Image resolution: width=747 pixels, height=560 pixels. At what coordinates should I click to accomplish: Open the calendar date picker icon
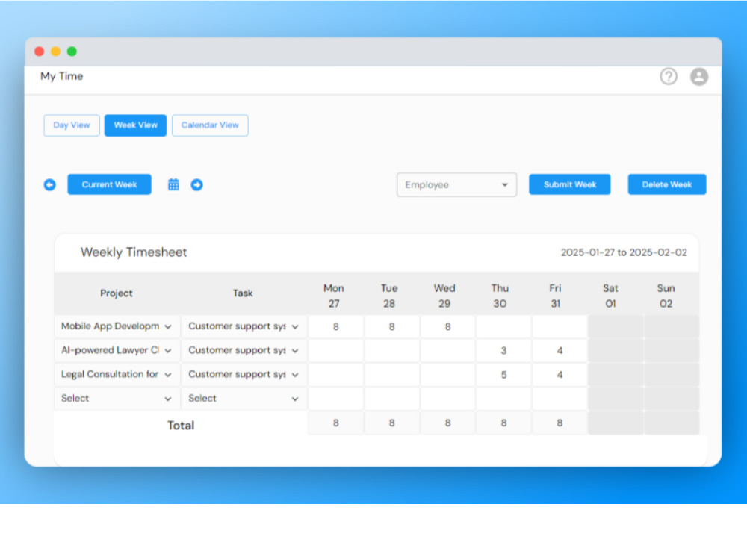pyautogui.click(x=173, y=184)
